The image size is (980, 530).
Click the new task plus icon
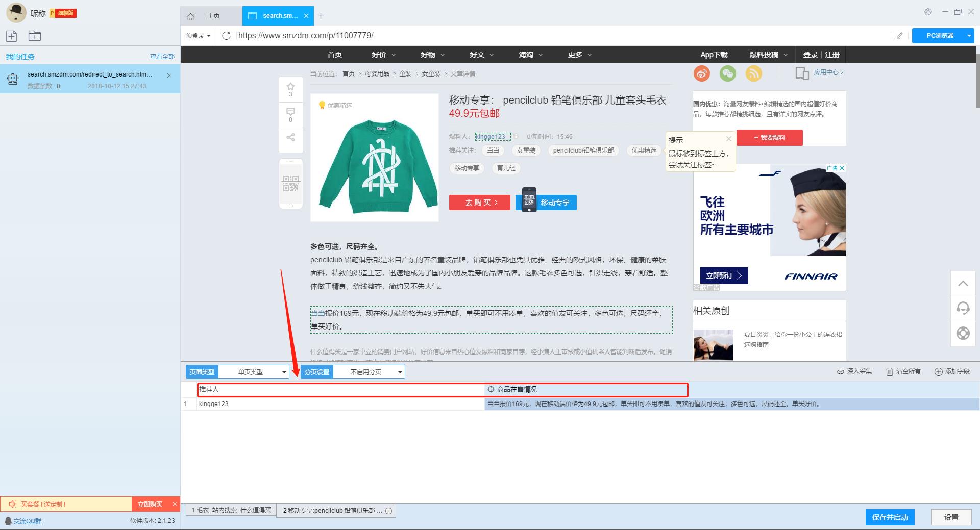pyautogui.click(x=12, y=36)
